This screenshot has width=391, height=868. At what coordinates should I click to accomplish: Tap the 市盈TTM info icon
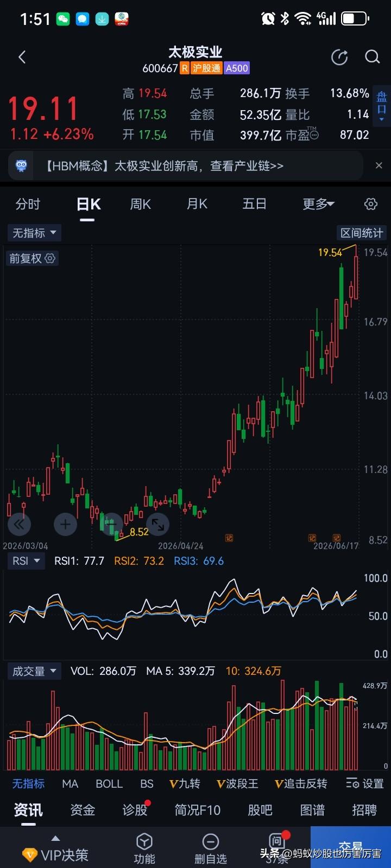click(313, 135)
